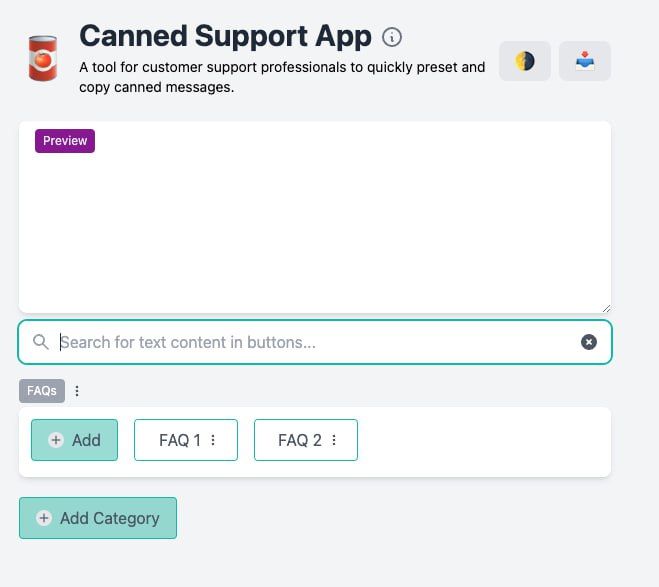Viewport: 659px width, 587px height.
Task: Open the info icon beside the title
Action: 393,38
